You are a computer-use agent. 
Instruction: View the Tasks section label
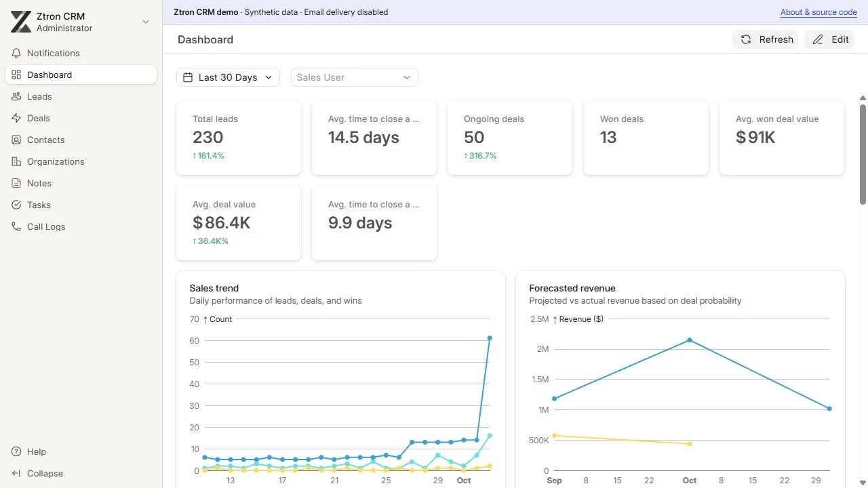click(x=39, y=205)
